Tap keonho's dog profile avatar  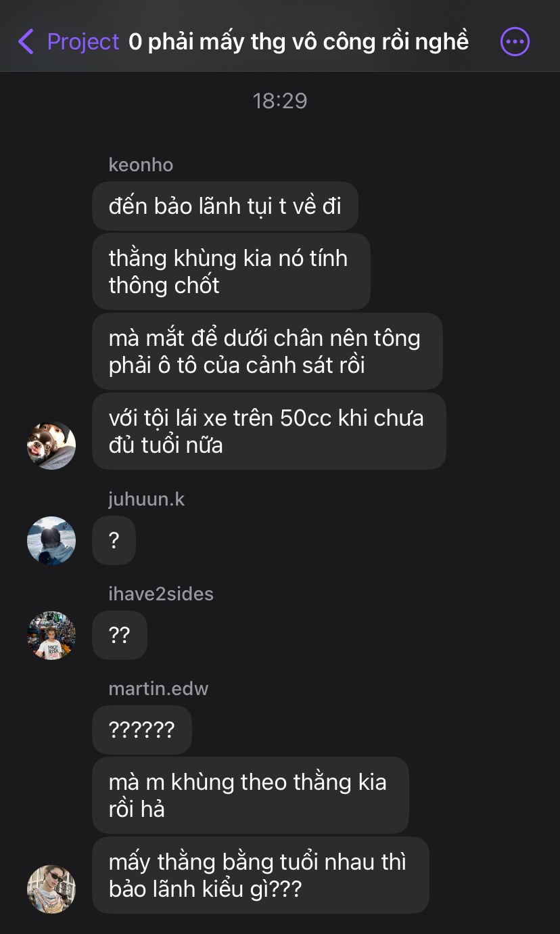click(51, 445)
